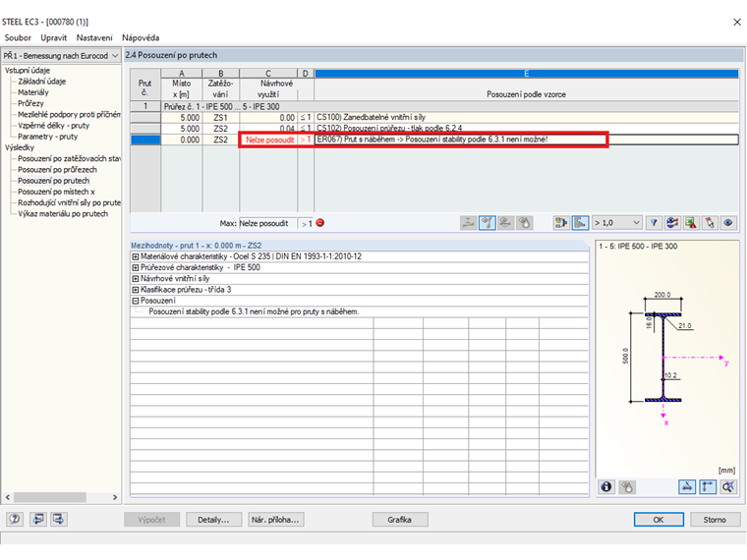Screen dimensions: 747x560
Task: Open the Nápověda menu
Action: [x=141, y=37]
